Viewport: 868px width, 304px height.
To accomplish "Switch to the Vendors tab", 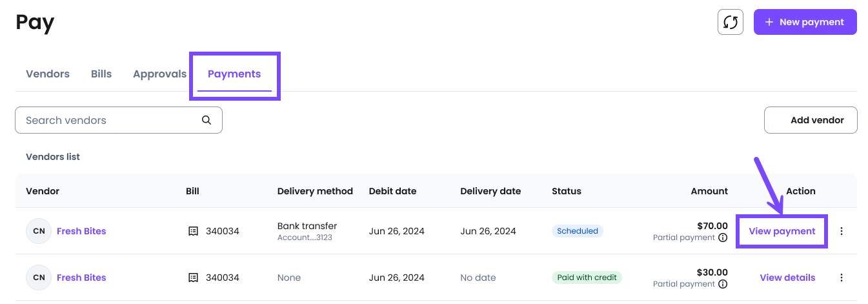I will 48,74.
